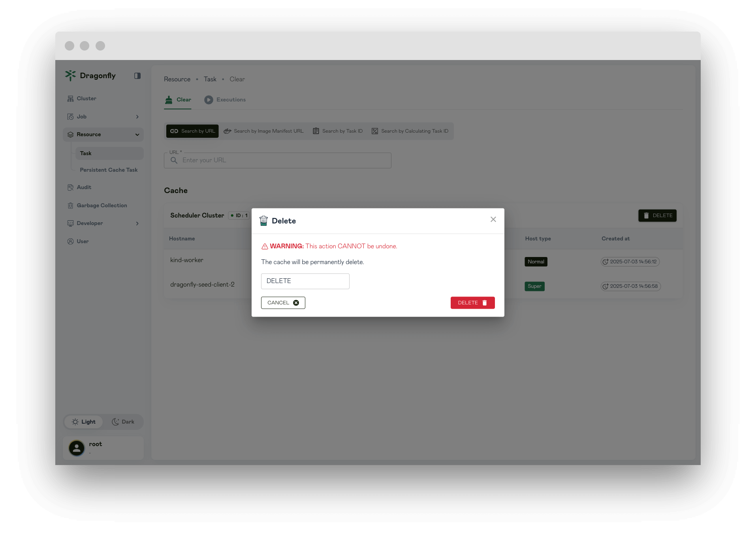The width and height of the screenshot is (756, 544).
Task: Open the Cluster page from sidebar
Action: coord(86,99)
